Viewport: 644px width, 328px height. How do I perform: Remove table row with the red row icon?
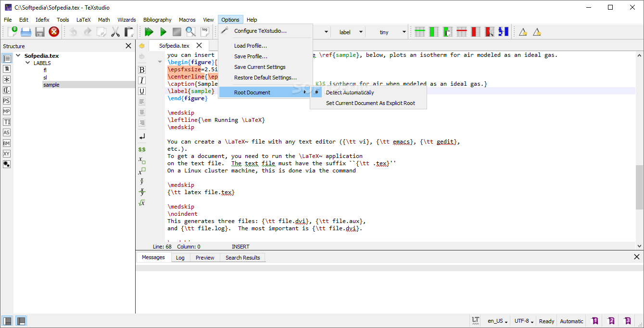tap(462, 32)
